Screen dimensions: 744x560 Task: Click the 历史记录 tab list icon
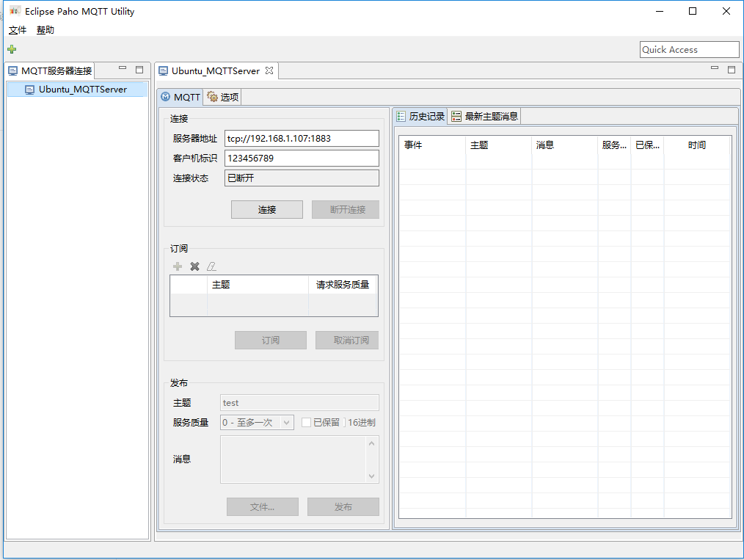401,116
